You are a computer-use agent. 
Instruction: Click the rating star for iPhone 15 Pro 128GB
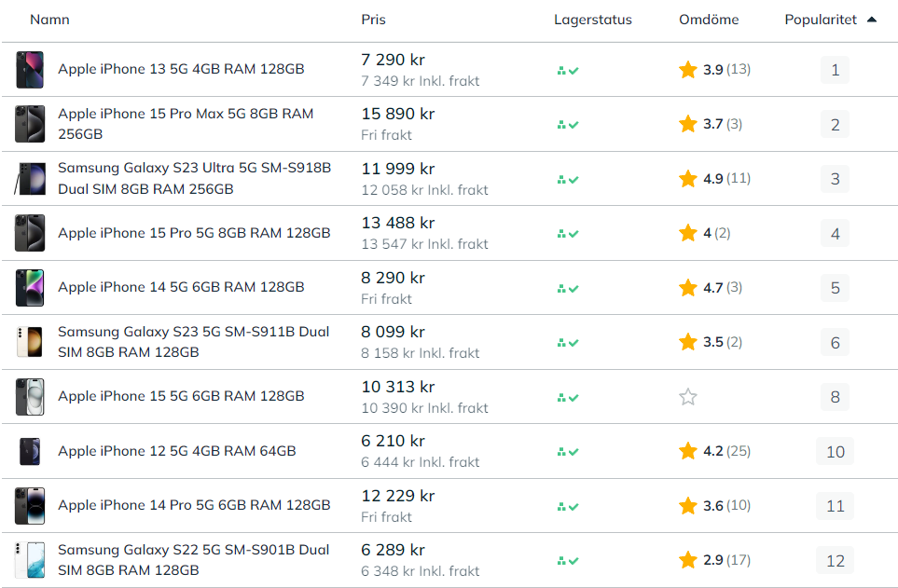tap(688, 232)
